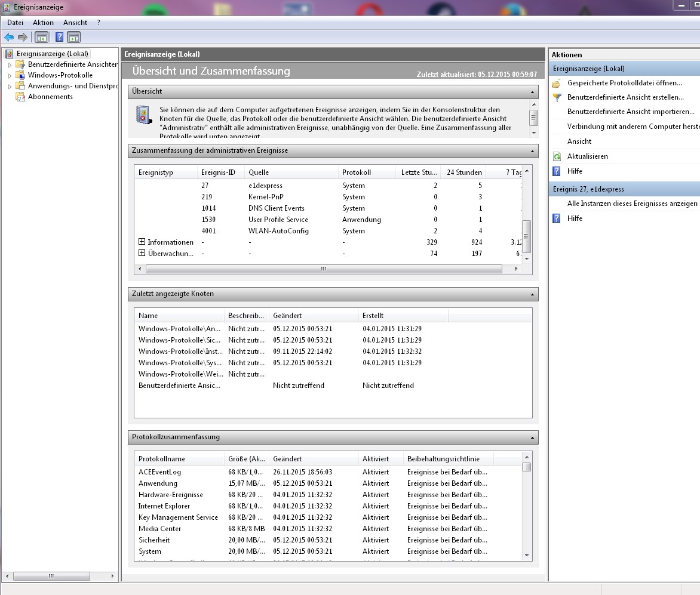The width and height of the screenshot is (700, 595).
Task: Sort events by Ereignis-ID column header
Action: (221, 172)
